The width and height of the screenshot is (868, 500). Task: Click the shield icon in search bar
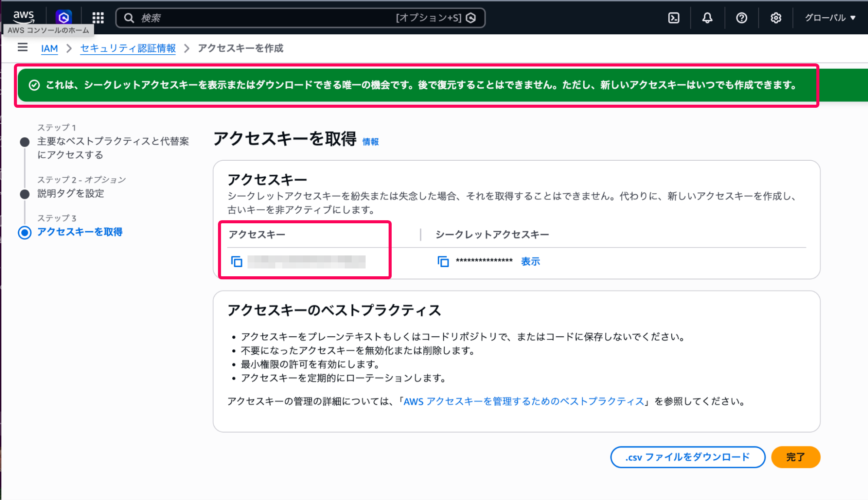point(471,18)
